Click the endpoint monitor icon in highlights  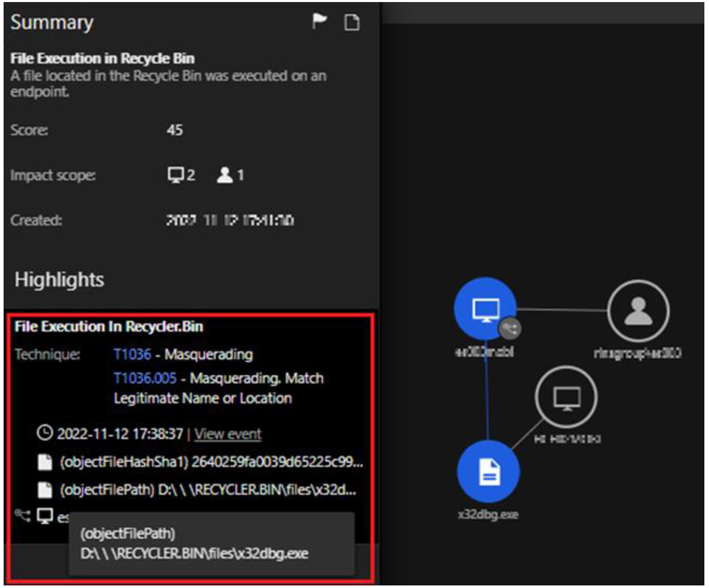tap(45, 516)
